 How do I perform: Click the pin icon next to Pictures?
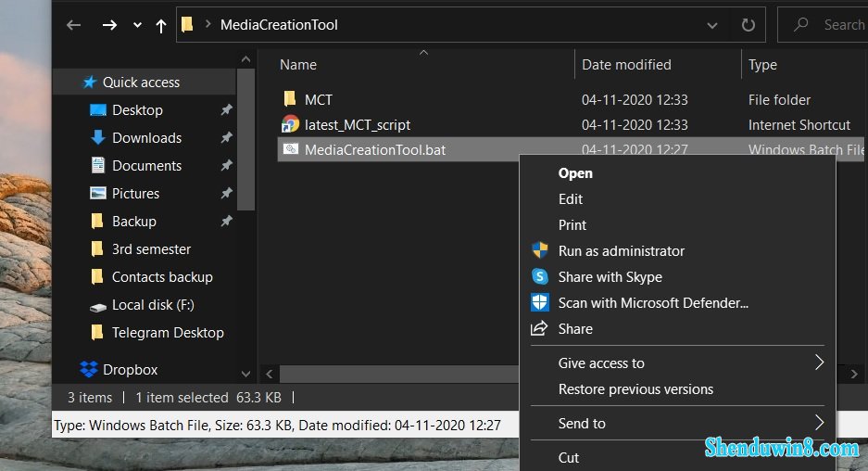[226, 193]
